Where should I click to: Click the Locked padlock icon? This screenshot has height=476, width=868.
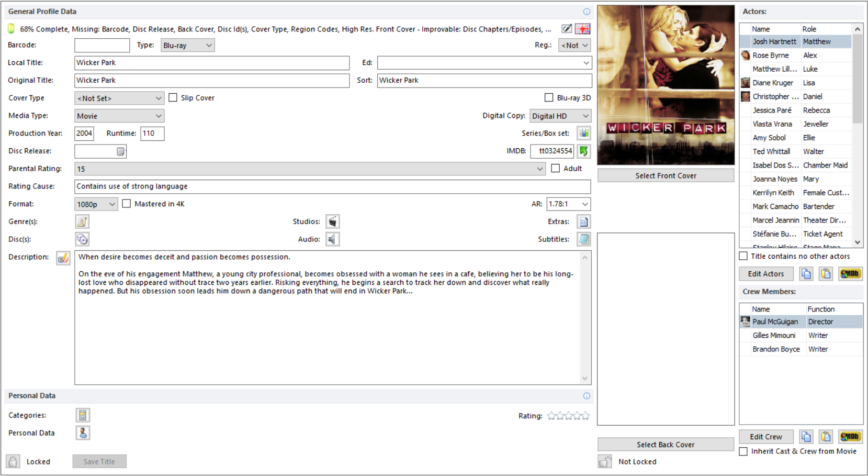[13, 461]
